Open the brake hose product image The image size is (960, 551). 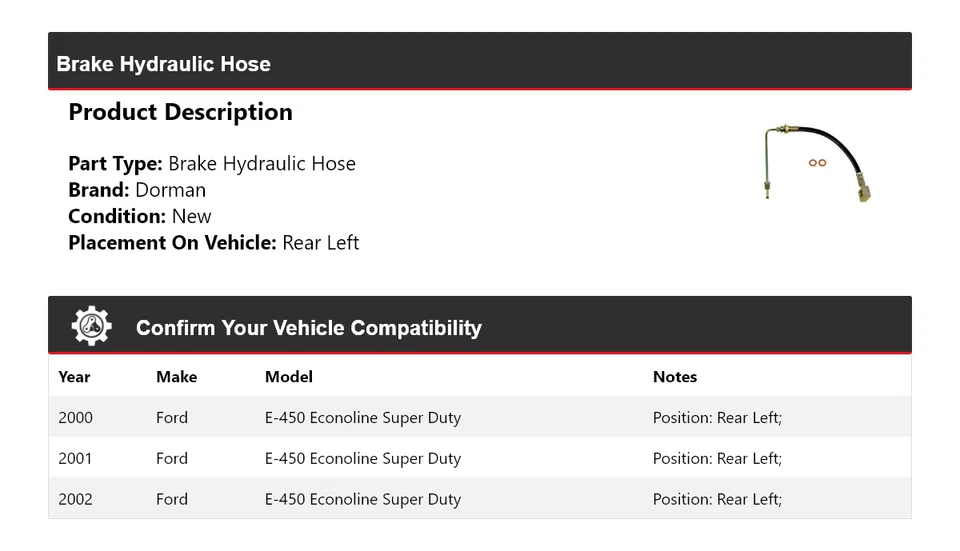point(817,161)
